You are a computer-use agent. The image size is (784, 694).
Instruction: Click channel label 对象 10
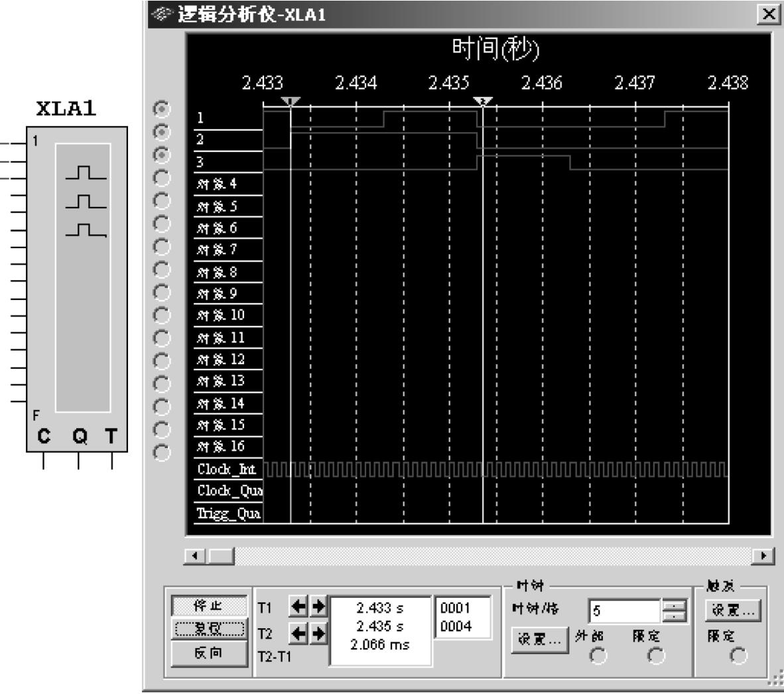[220, 315]
